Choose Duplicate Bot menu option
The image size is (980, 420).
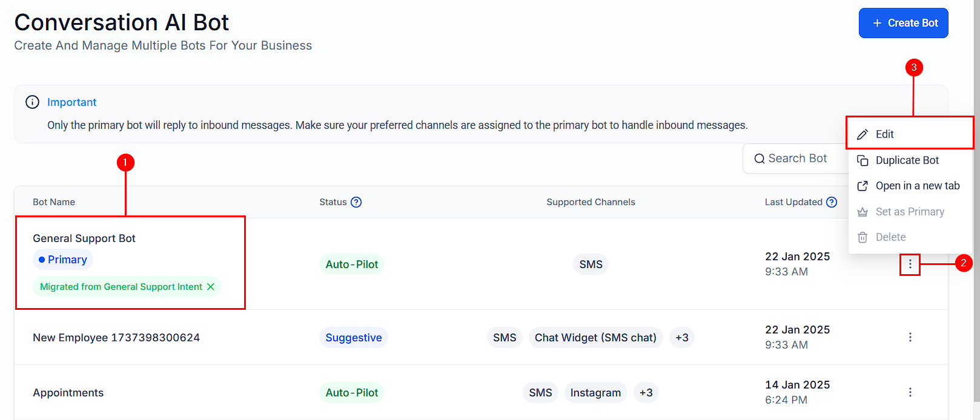point(907,160)
